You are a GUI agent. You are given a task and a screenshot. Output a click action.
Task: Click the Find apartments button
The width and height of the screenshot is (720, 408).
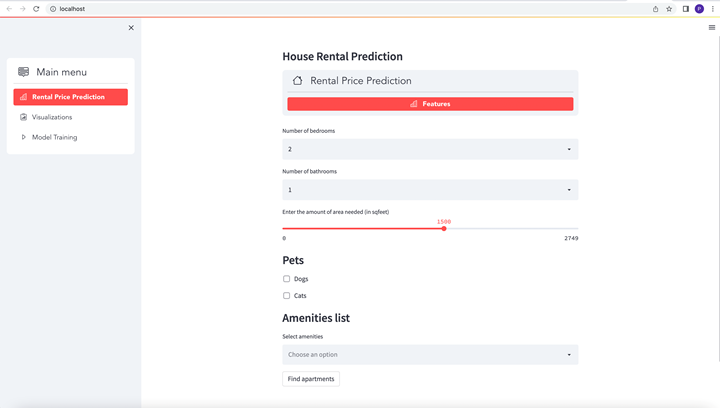point(311,379)
